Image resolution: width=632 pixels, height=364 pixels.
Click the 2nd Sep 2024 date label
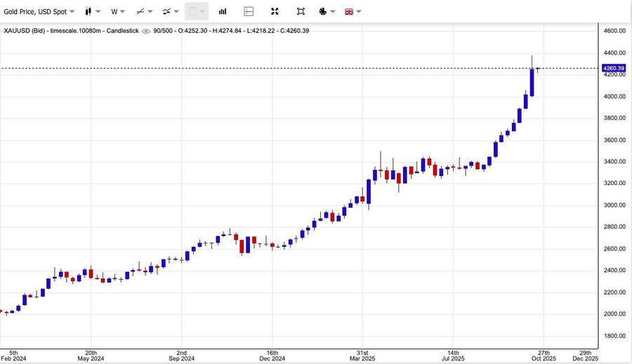[181, 356]
